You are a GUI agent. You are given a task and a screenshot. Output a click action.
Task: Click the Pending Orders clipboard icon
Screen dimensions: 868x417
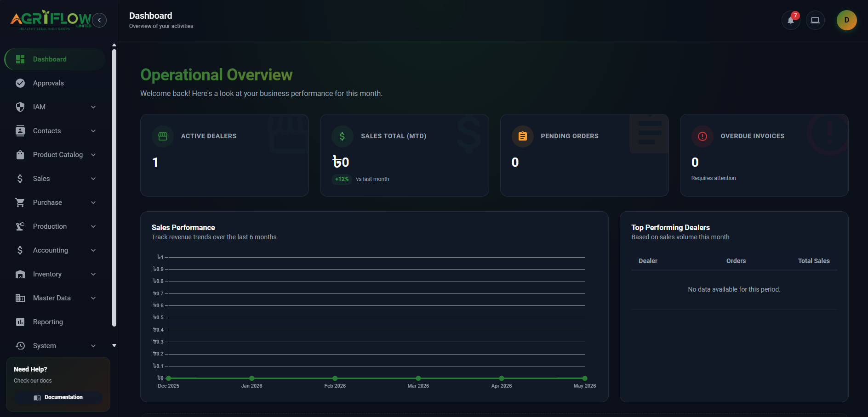[522, 136]
